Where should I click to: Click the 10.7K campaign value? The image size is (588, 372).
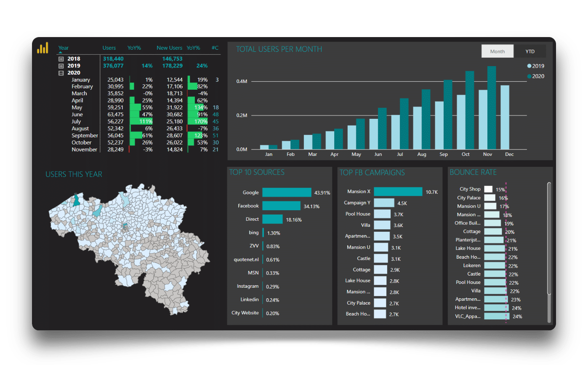tap(432, 192)
